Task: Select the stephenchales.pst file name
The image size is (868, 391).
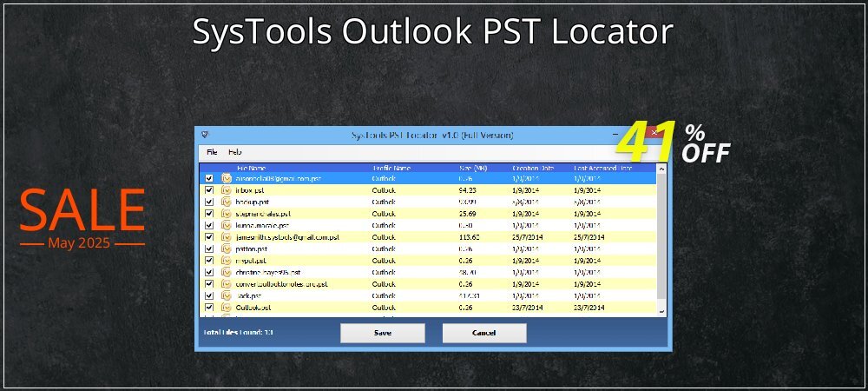Action: coord(263,213)
